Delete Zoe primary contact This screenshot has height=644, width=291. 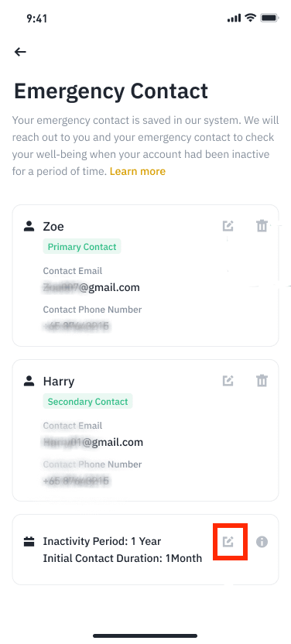(262, 226)
